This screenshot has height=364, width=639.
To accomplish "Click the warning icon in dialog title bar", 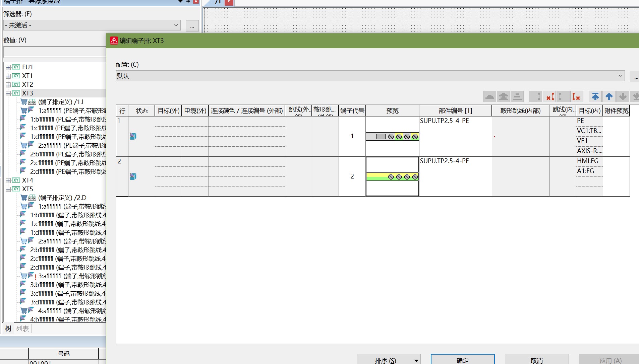I will [114, 41].
